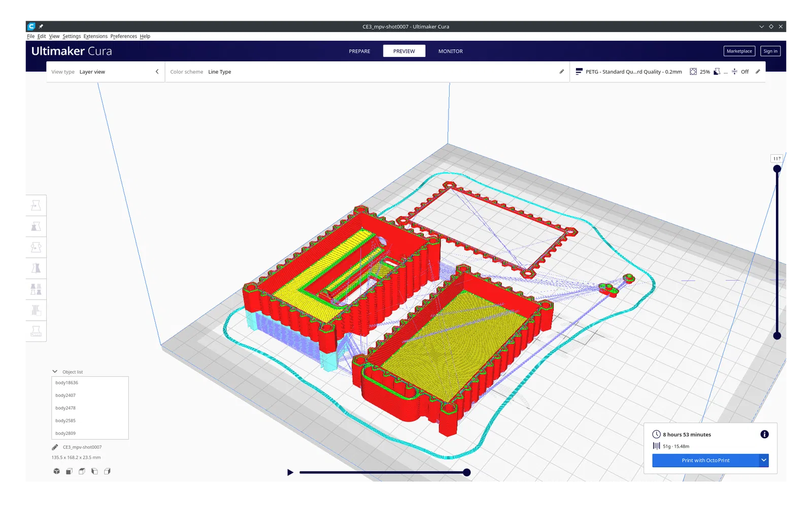The width and height of the screenshot is (812, 512).
Task: Click the 51g · 15.48m material estimate
Action: (x=676, y=447)
